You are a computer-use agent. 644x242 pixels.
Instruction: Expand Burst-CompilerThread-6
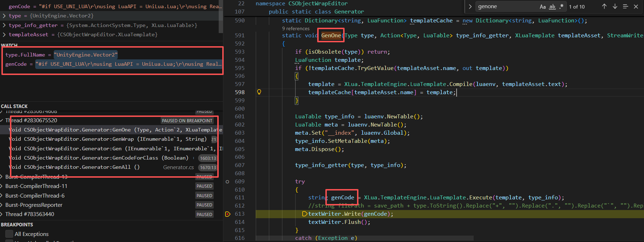pos(2,196)
